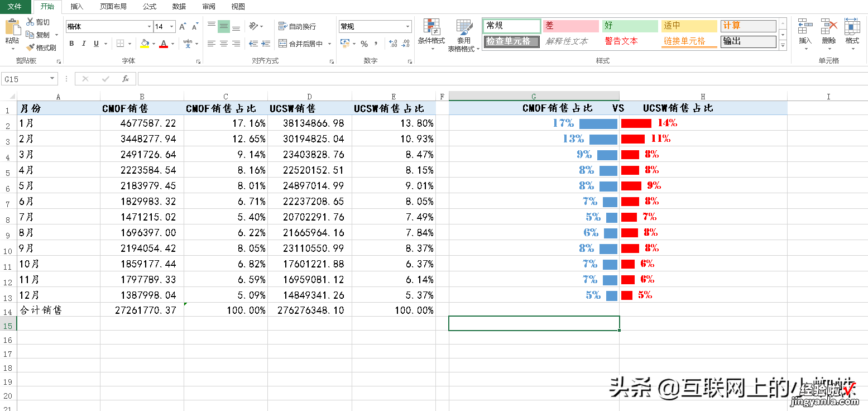Toggle Bold formatting
Image resolution: width=868 pixels, height=411 pixels.
click(x=71, y=44)
